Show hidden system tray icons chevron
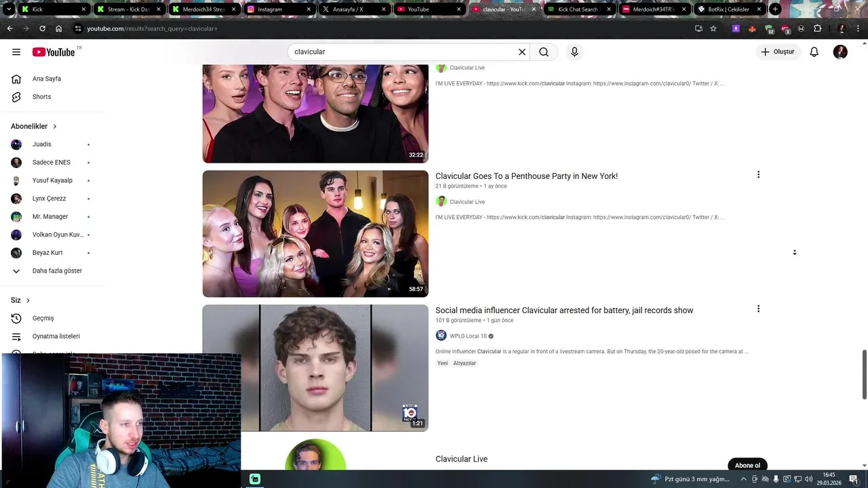 tap(744, 479)
